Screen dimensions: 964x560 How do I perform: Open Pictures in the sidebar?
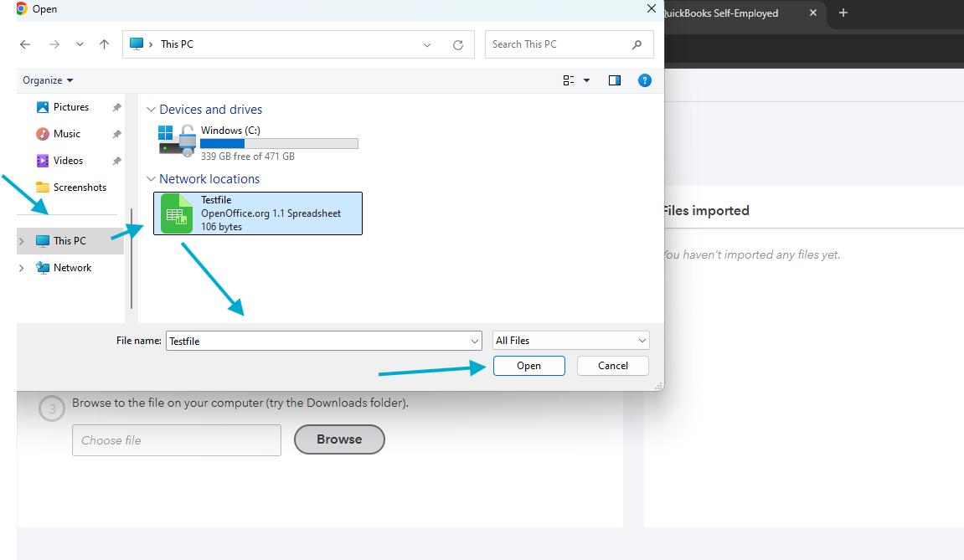(70, 107)
